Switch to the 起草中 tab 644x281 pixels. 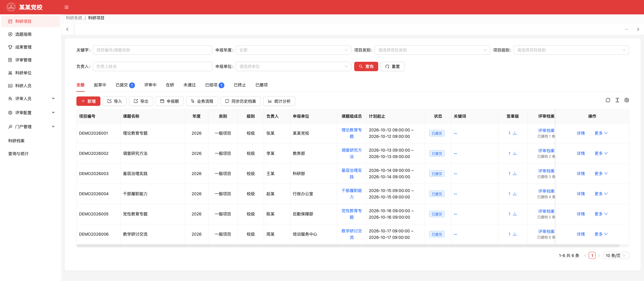(100, 85)
